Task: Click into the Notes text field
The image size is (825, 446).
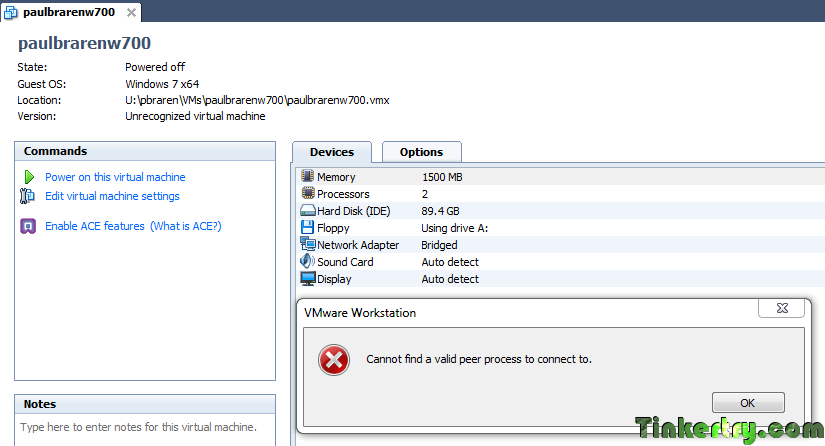Action: (x=145, y=430)
